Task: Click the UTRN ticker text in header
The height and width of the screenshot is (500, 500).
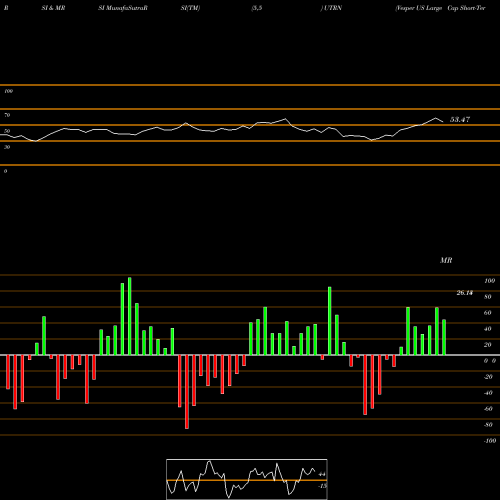Action: pos(333,8)
